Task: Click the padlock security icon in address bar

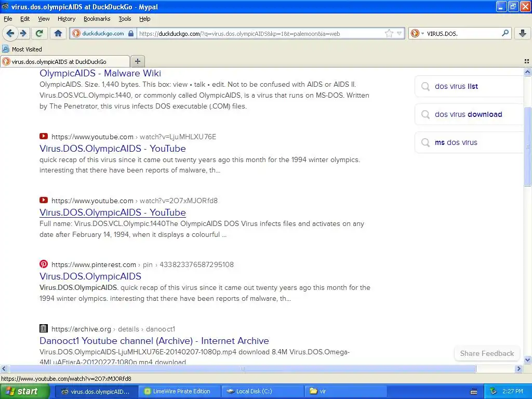Action: (x=131, y=33)
